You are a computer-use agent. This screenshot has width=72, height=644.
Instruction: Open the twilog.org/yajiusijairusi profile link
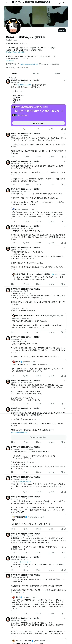click(x=29, y=64)
